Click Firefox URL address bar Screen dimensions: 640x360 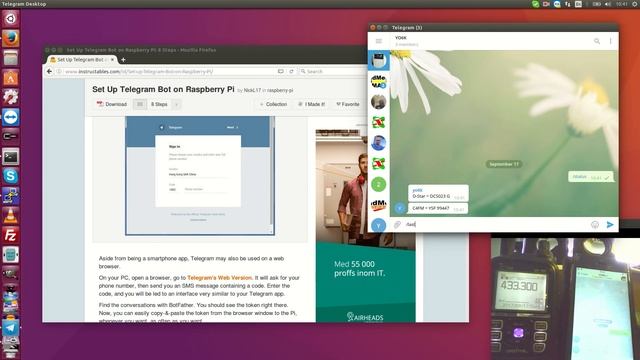(x=169, y=71)
